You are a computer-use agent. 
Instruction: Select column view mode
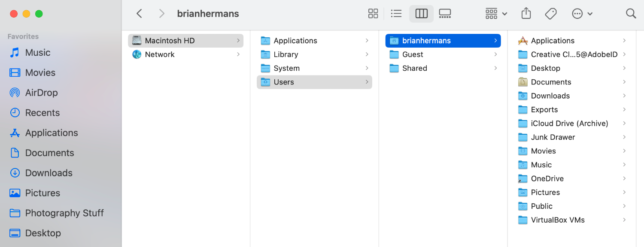pos(421,14)
